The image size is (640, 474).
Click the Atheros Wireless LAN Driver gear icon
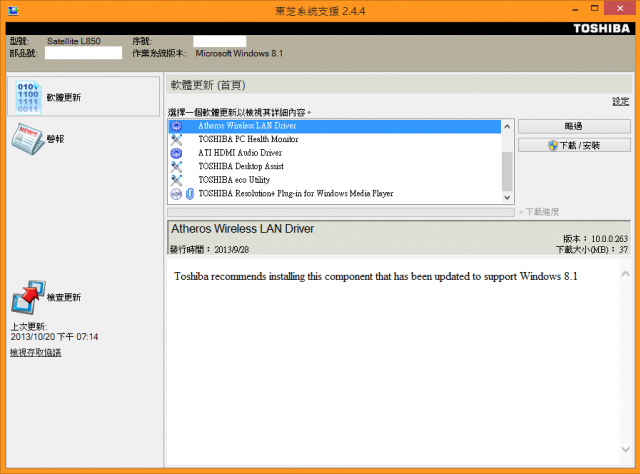pos(176,126)
